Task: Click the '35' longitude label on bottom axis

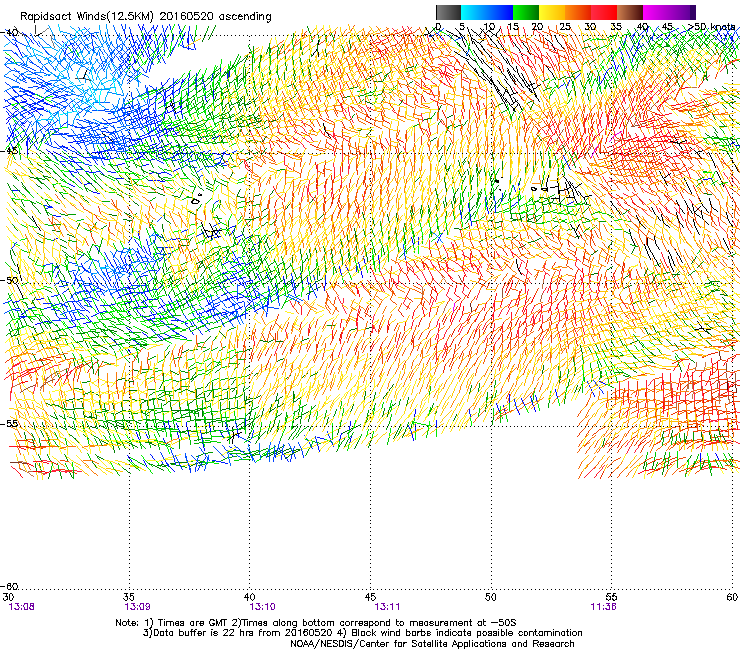Action: pyautogui.click(x=128, y=597)
